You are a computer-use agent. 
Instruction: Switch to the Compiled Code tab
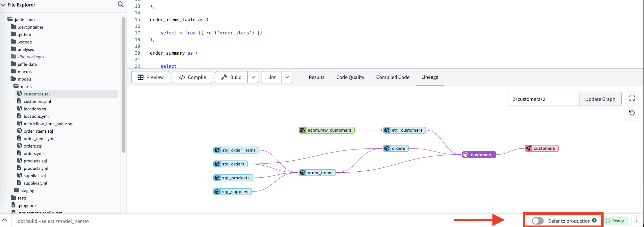392,77
